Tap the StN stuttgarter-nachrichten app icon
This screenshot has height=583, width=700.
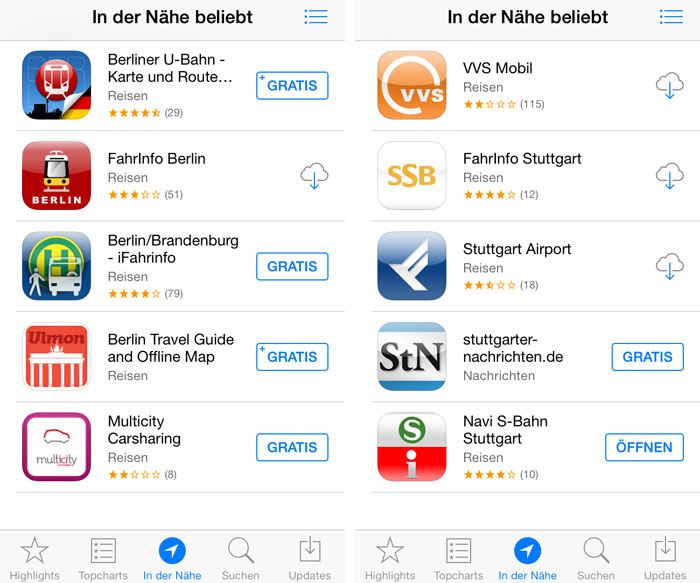coord(412,356)
